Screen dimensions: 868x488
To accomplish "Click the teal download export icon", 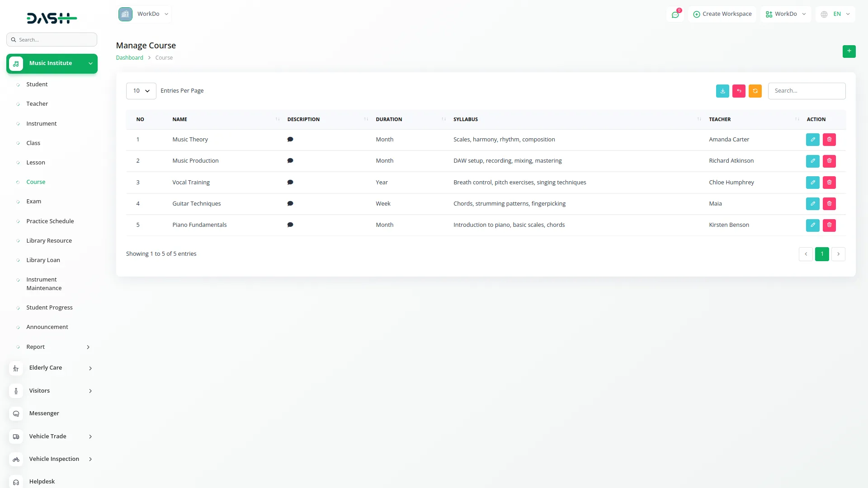I will click(722, 91).
